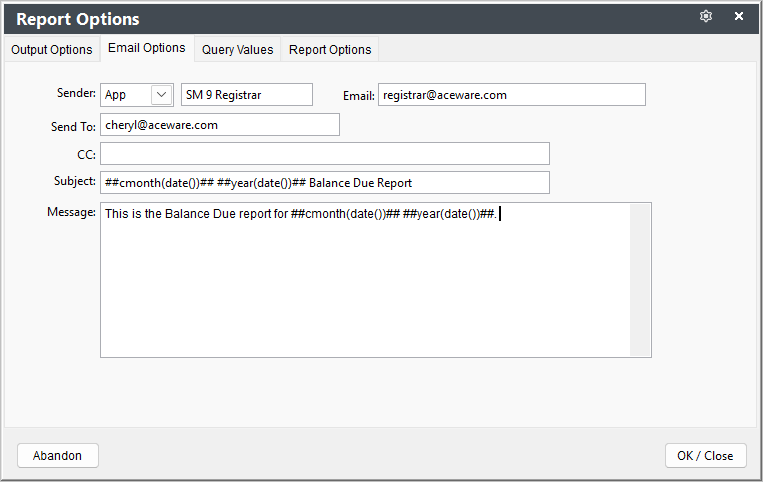Click the Email field with registrar@aceware.com

512,95
